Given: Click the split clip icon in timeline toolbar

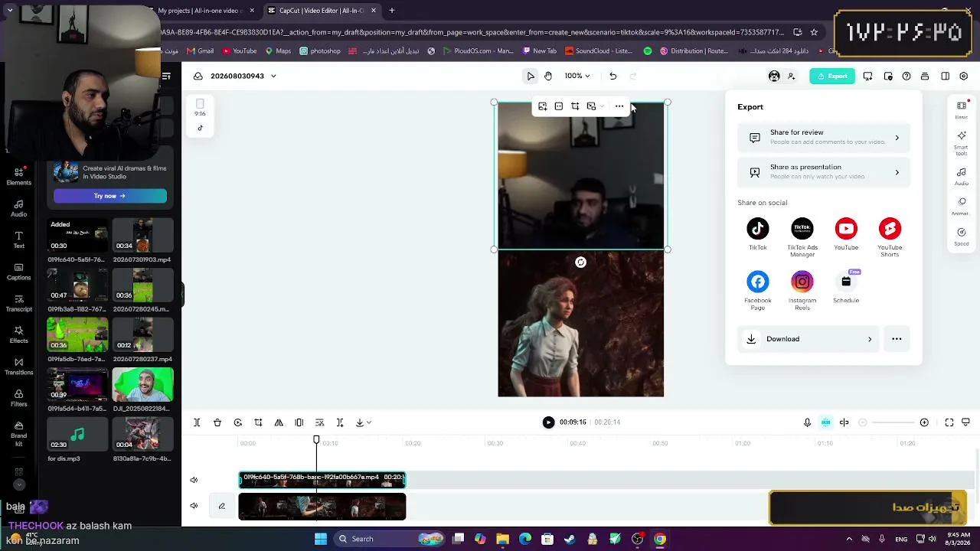Looking at the screenshot, I should coord(197,422).
